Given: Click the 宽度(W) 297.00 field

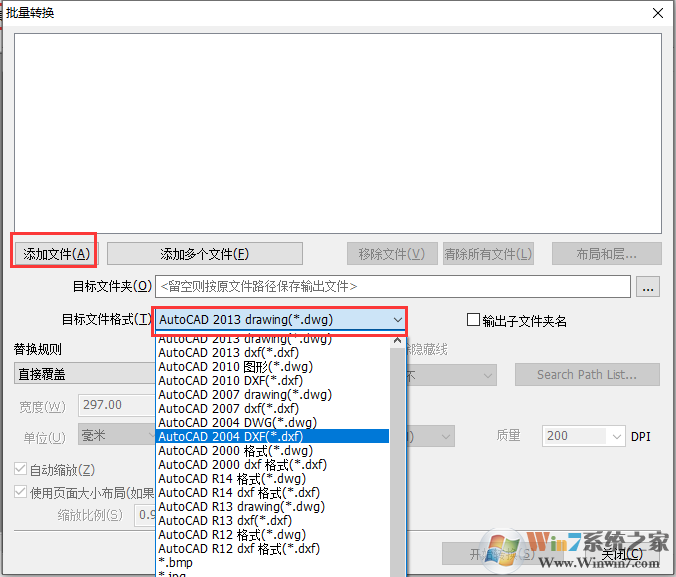Looking at the screenshot, I should tap(116, 405).
